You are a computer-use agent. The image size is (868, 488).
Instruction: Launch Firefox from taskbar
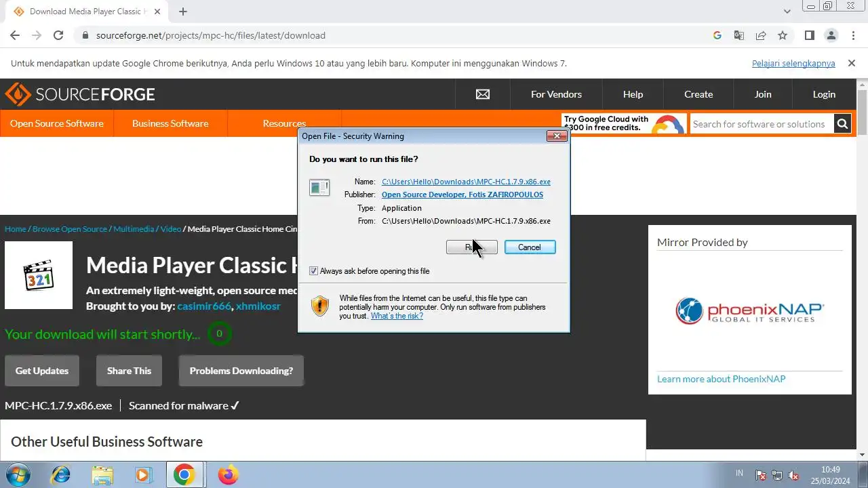pos(228,475)
